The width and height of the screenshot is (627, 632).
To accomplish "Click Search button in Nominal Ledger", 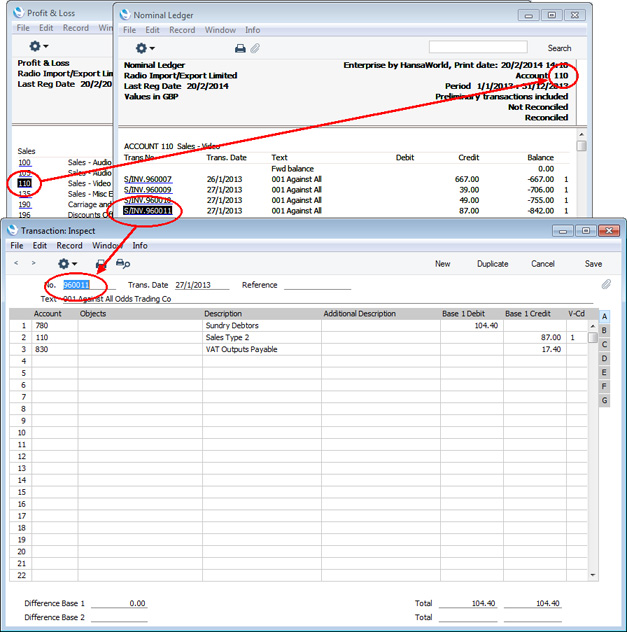I will 559,48.
